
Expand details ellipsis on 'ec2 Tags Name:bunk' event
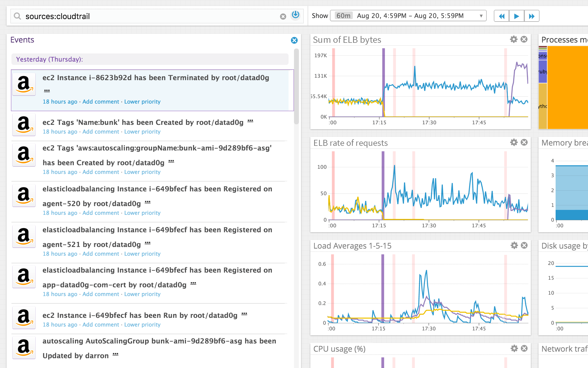click(250, 121)
